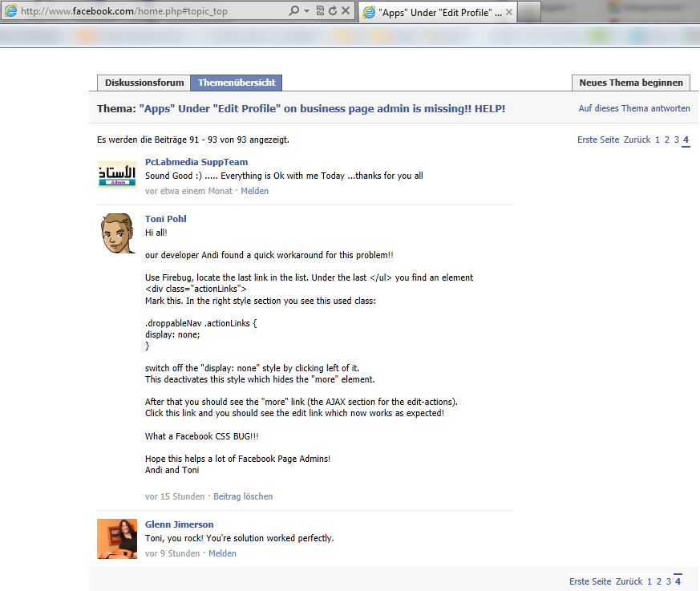Click Beitrag löschen under Toni Pohl's post
Image resolution: width=700 pixels, height=591 pixels.
(x=243, y=496)
